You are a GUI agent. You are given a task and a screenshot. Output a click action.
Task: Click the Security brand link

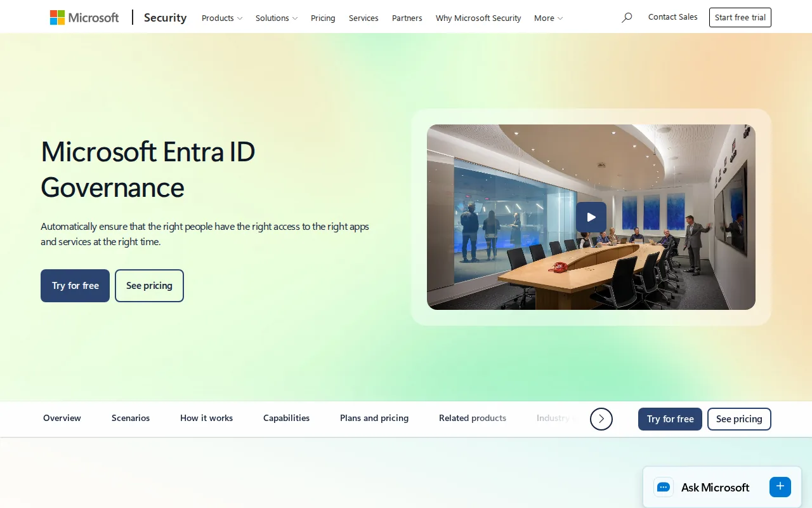pyautogui.click(x=165, y=18)
